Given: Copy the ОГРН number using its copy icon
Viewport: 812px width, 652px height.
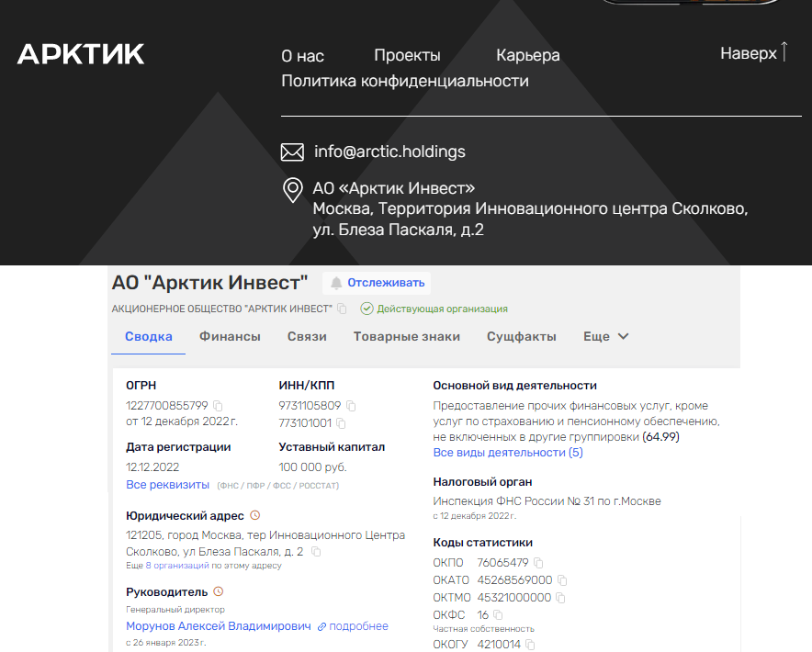Looking at the screenshot, I should (216, 405).
